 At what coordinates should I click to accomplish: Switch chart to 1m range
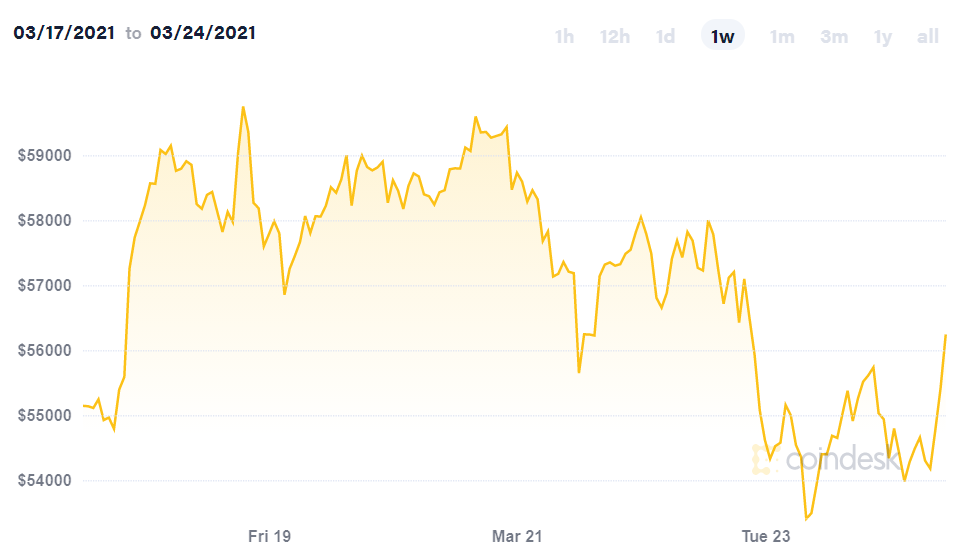(x=781, y=37)
